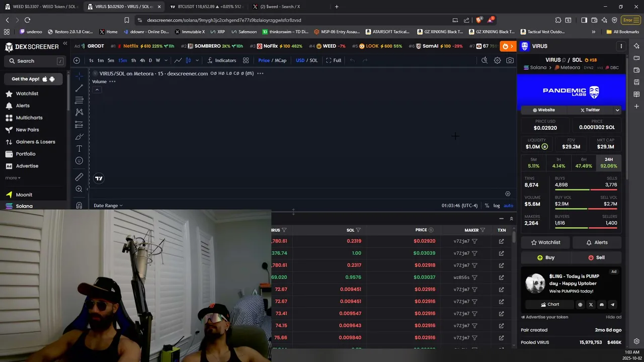Open Indicators dialog
This screenshot has height=362, width=644.
221,60
